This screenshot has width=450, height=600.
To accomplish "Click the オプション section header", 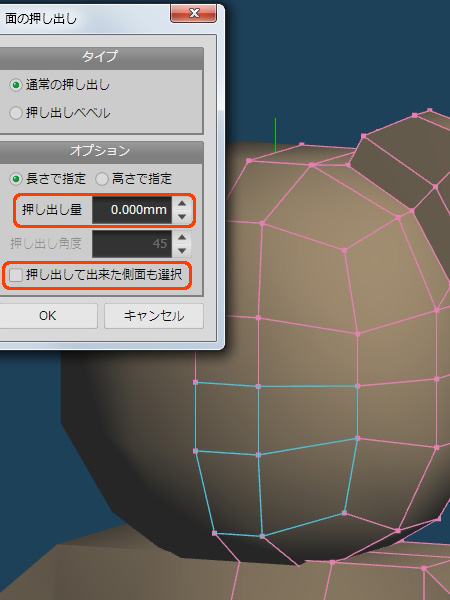I will [100, 152].
